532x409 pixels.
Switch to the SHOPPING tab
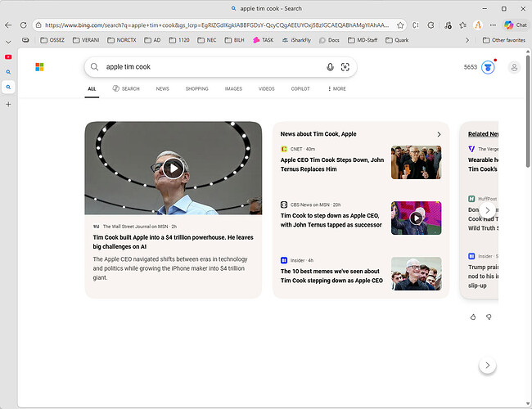196,89
